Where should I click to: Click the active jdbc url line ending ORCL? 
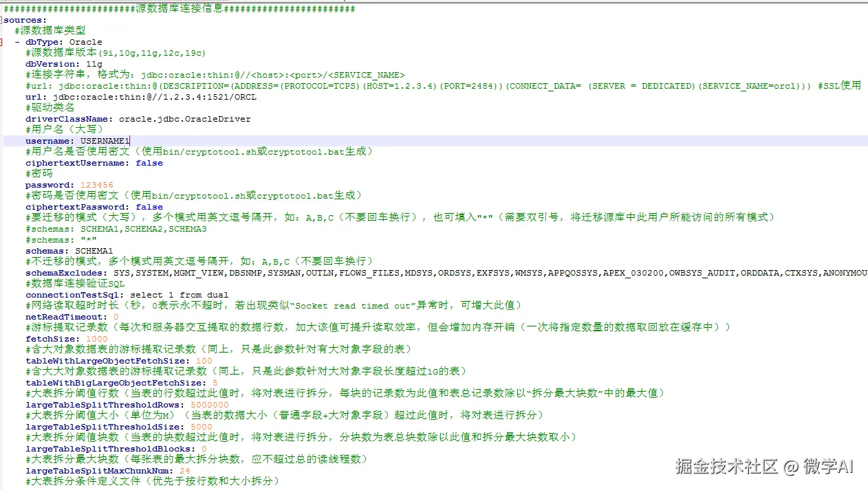pos(141,97)
